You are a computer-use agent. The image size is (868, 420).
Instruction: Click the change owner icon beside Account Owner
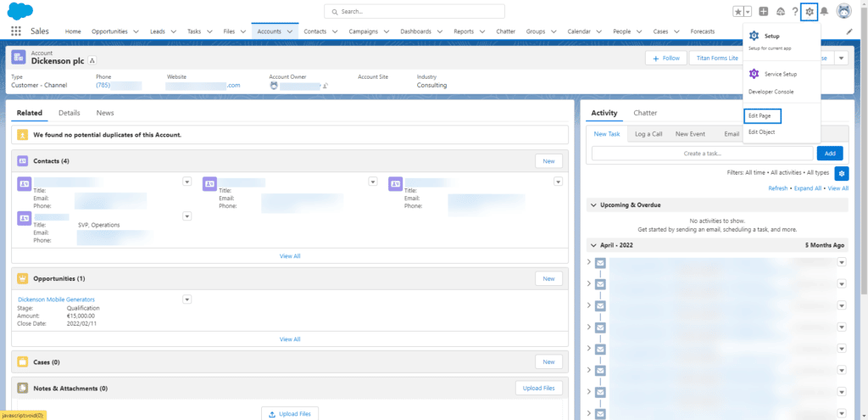pos(326,86)
